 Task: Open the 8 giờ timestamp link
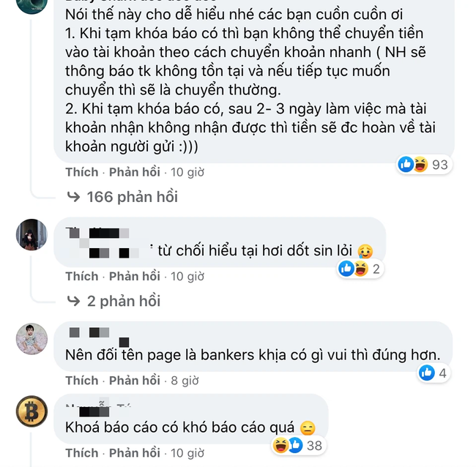pos(185,381)
